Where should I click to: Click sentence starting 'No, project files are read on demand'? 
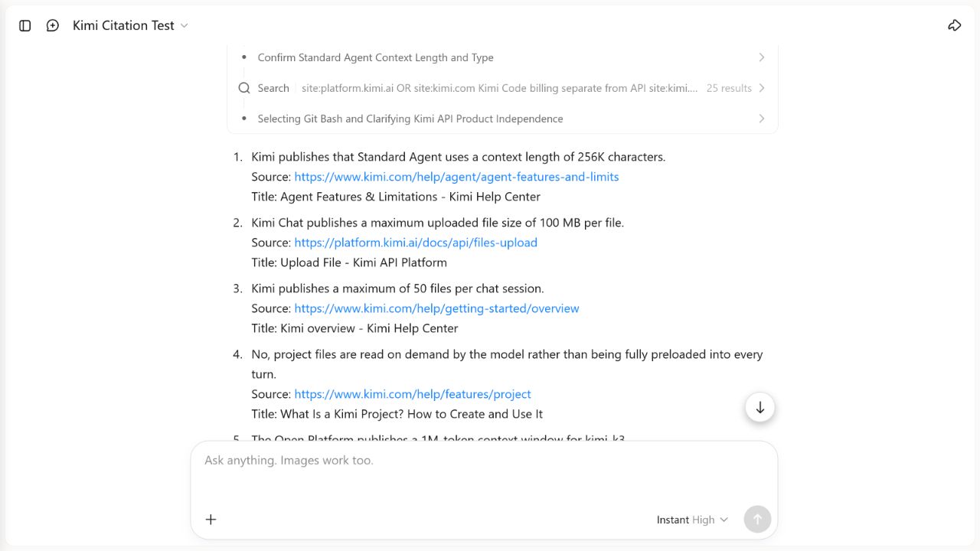(507, 364)
